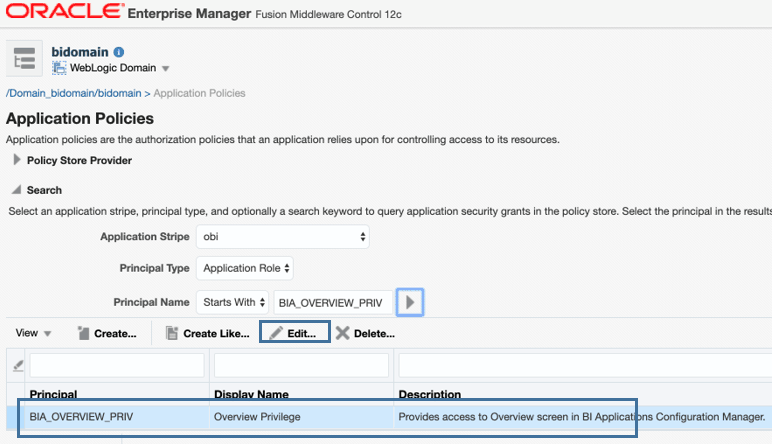Click the Edit... button
The image size is (773, 444).
pos(295,332)
